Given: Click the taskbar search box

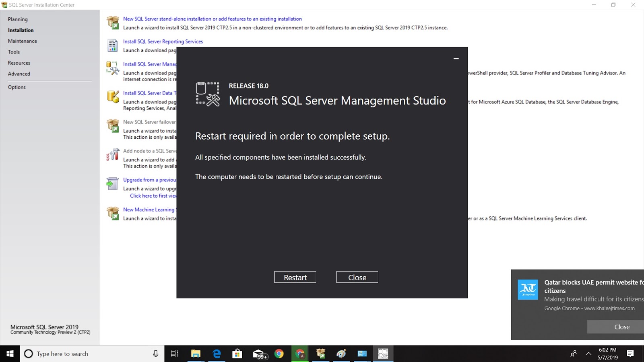Looking at the screenshot, I should pos(93,354).
